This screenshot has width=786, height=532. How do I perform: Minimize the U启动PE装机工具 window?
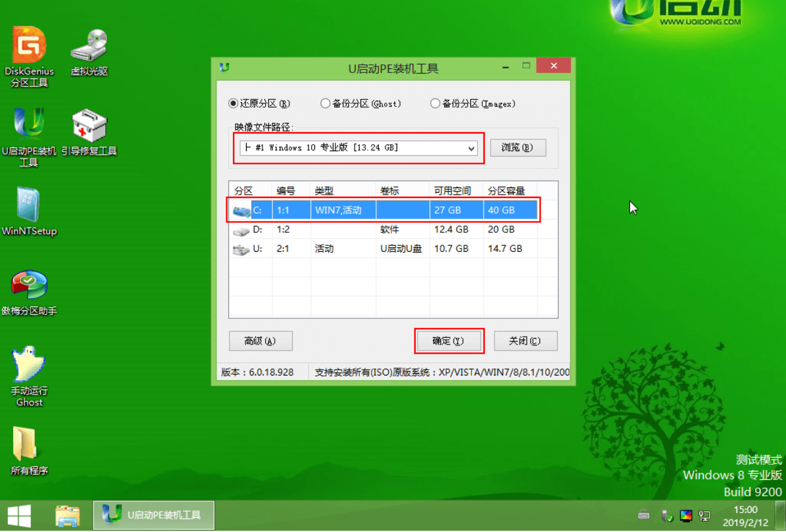click(x=506, y=66)
